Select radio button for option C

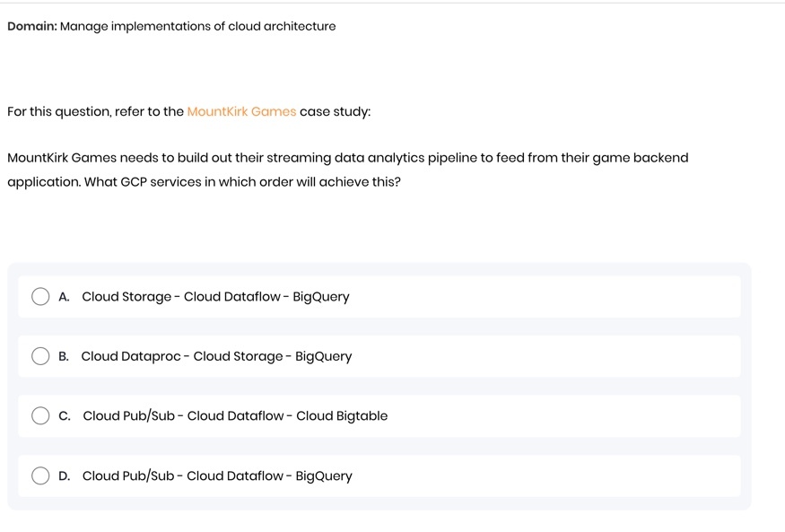[x=40, y=416]
